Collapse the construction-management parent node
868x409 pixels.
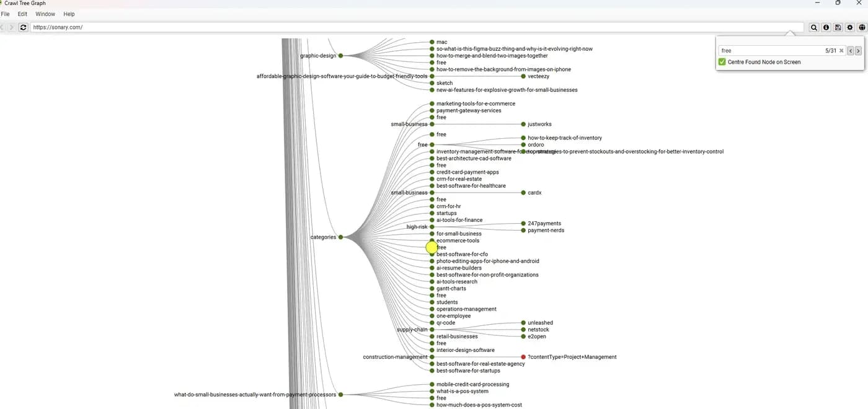tap(432, 357)
